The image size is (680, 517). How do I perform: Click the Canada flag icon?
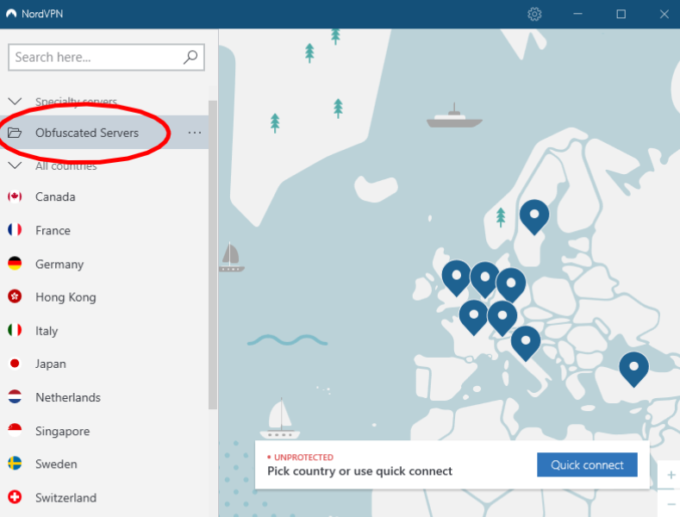coord(15,196)
